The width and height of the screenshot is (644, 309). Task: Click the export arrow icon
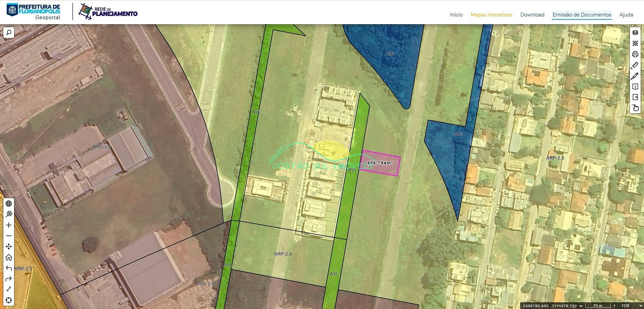click(635, 97)
